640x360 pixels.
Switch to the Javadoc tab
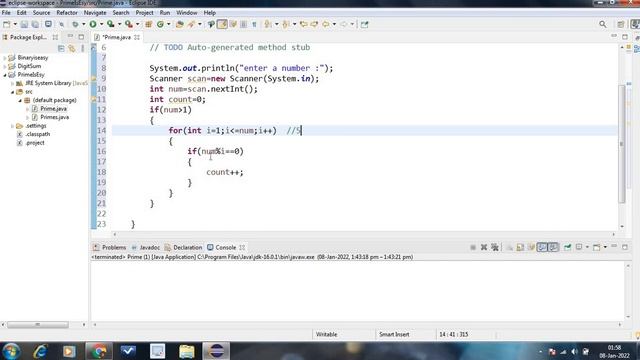pos(146,247)
